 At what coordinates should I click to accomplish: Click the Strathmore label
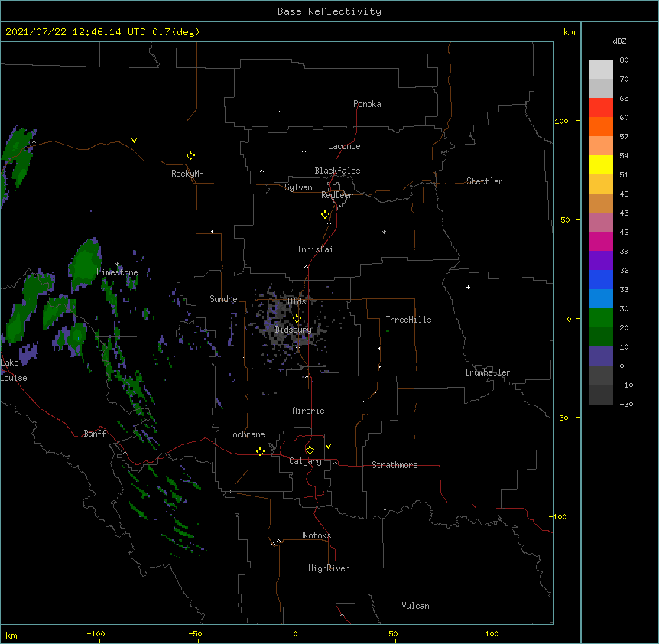[x=394, y=465]
